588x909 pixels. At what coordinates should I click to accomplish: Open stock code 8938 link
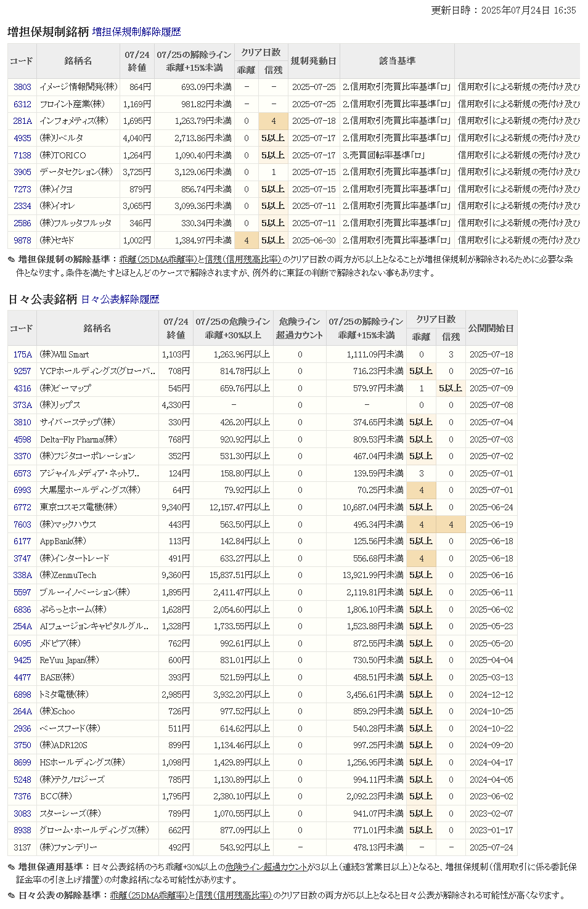click(22, 830)
